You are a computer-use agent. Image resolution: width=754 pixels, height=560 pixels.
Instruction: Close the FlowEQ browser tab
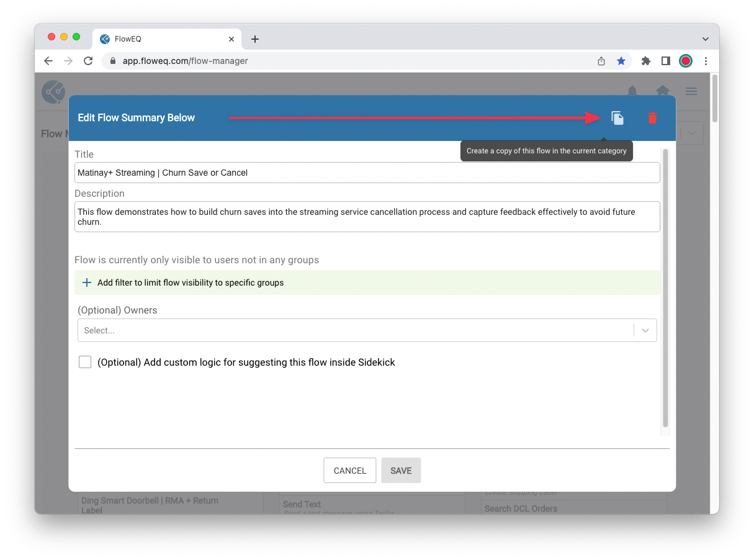coord(231,39)
